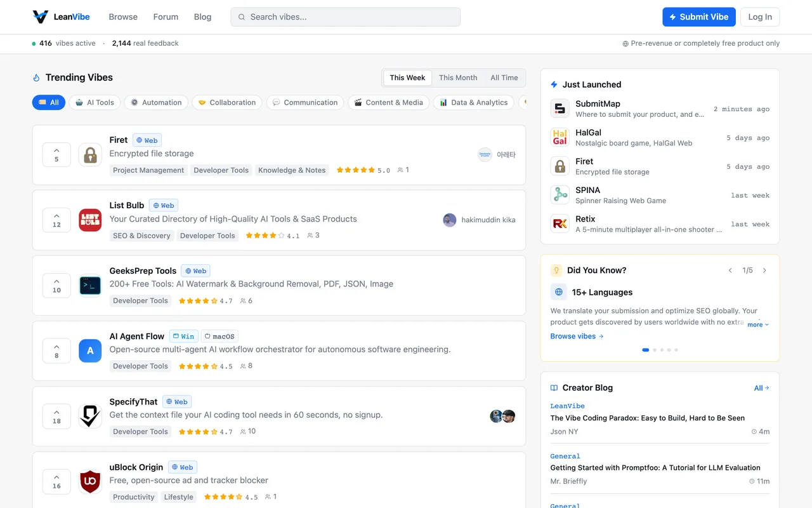Screen dimensions: 812x508
Task: Filter by Automation category
Action: 156,102
